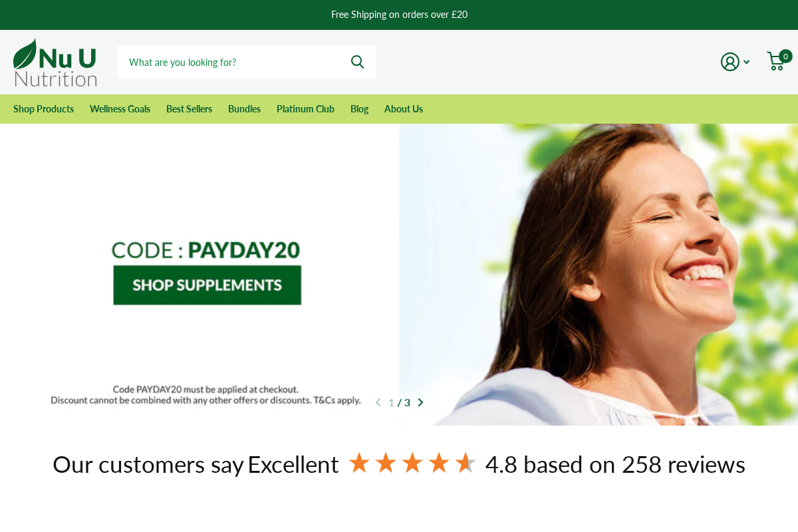Image resolution: width=798 pixels, height=532 pixels.
Task: Click the user account icon
Action: pyautogui.click(x=730, y=62)
